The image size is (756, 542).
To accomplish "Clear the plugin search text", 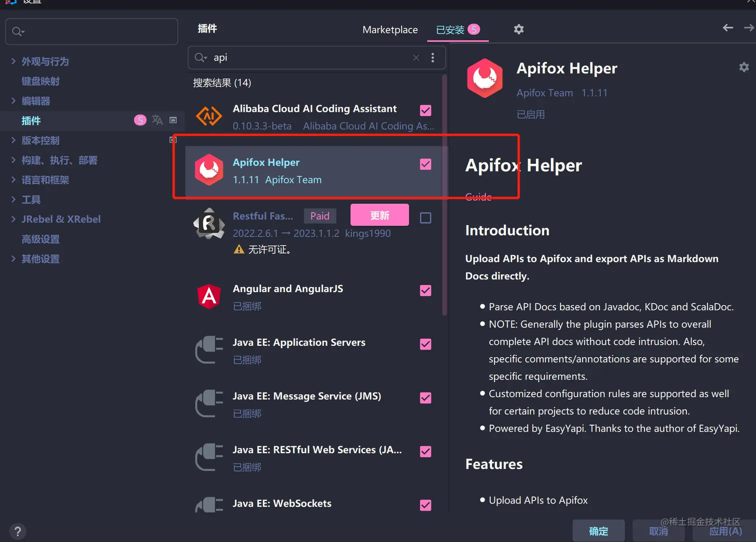I will [x=416, y=57].
